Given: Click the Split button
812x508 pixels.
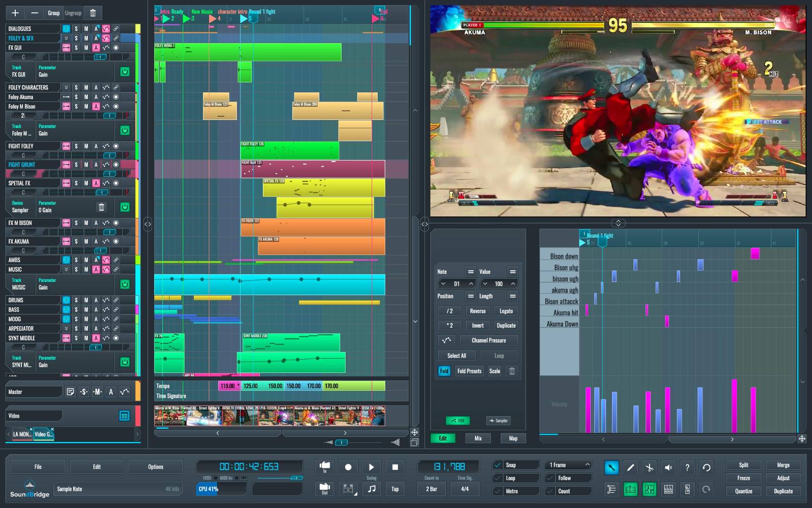Looking at the screenshot, I should (x=743, y=465).
